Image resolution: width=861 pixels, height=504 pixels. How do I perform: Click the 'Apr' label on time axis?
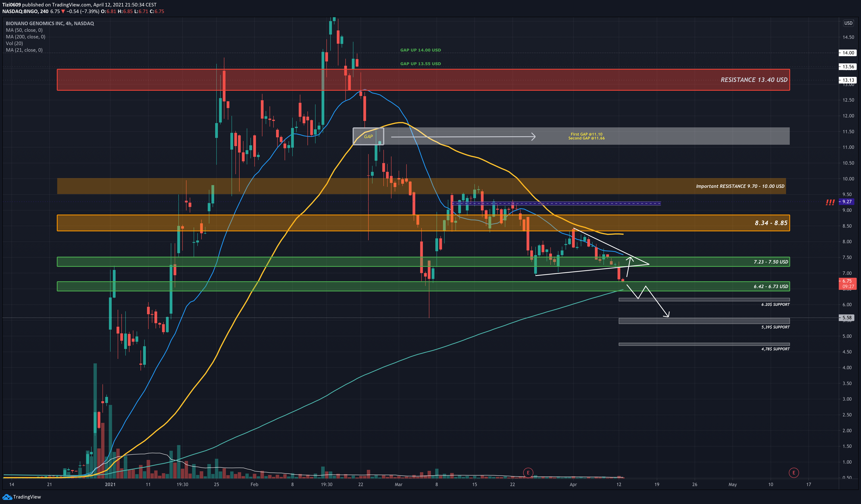[x=573, y=484]
